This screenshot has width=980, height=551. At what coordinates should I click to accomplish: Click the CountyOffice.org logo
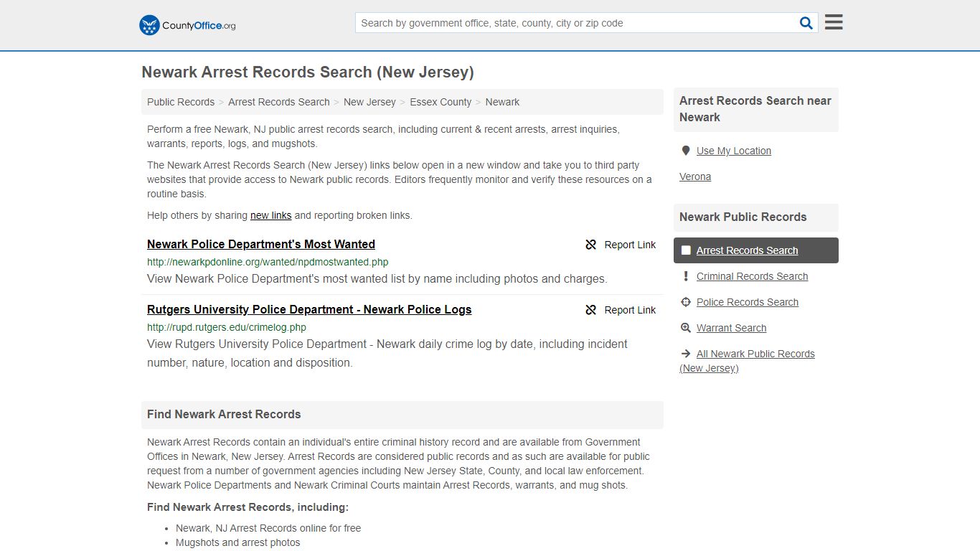pos(187,25)
